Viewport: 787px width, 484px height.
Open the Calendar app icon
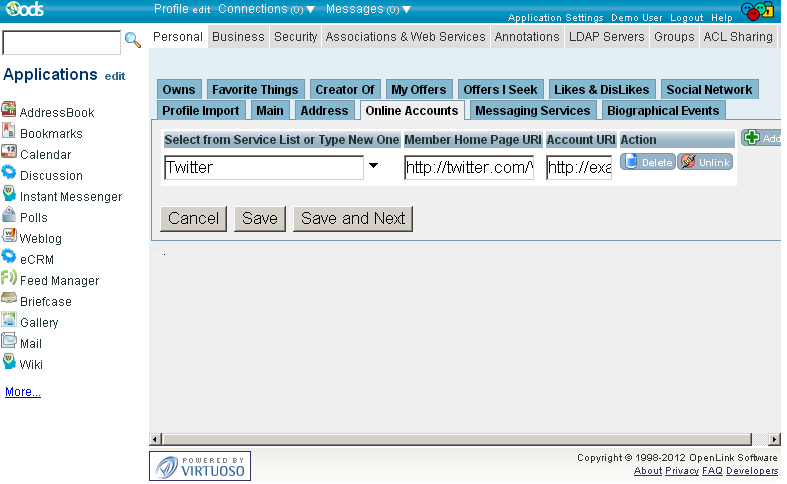pyautogui.click(x=9, y=153)
